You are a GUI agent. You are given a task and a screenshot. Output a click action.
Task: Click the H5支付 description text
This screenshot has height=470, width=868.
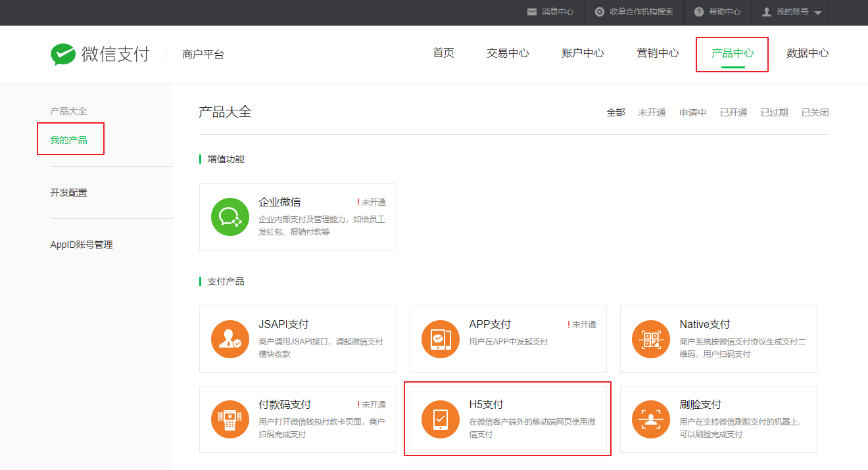point(533,428)
